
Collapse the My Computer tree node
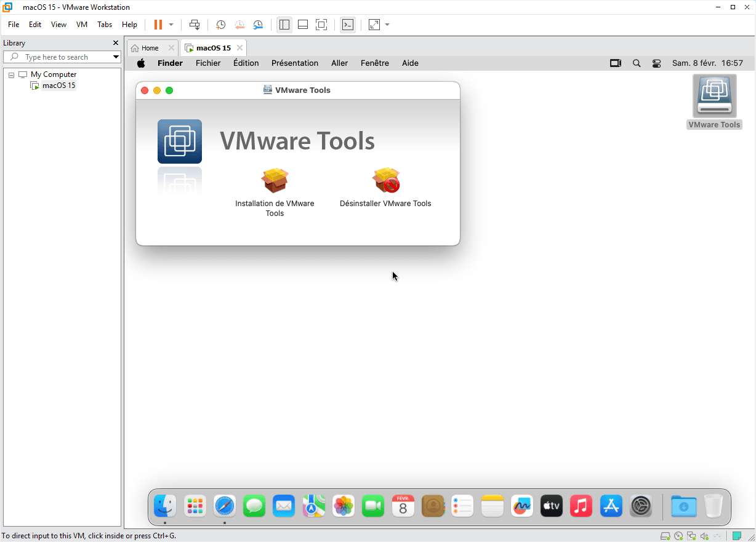pyautogui.click(x=11, y=74)
